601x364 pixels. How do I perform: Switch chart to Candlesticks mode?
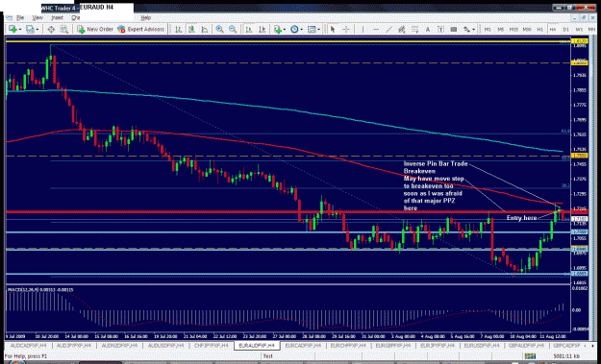(x=191, y=29)
